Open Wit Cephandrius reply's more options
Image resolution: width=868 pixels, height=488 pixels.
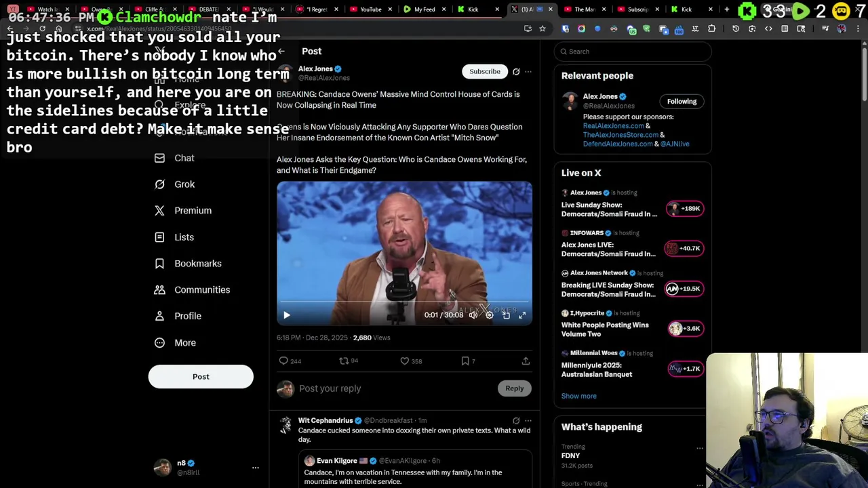528,421
